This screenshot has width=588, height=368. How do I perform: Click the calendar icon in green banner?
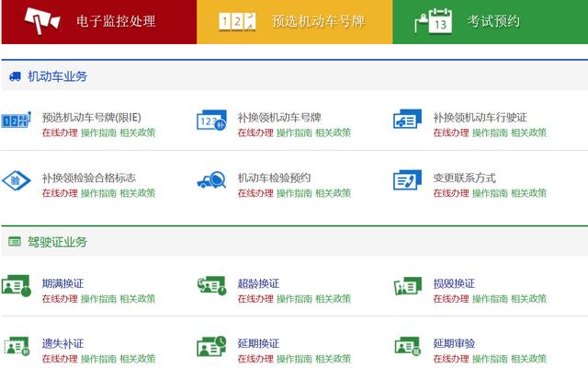(x=433, y=21)
